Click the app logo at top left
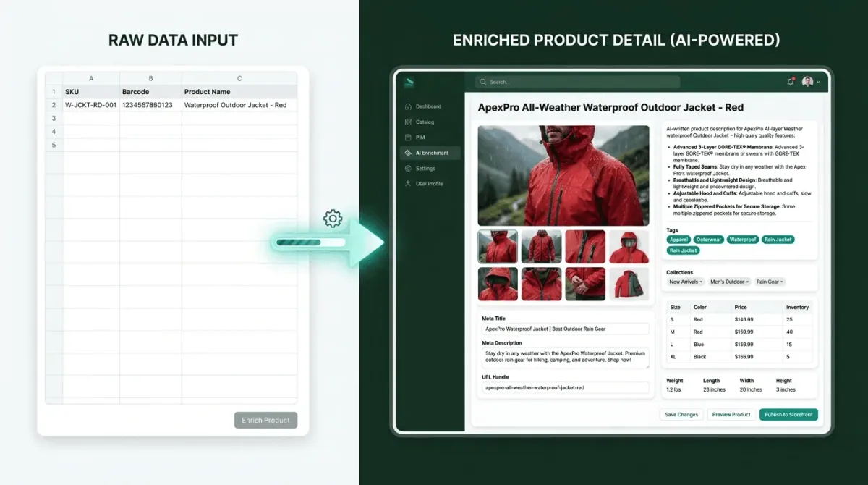868x485 pixels. tap(409, 82)
